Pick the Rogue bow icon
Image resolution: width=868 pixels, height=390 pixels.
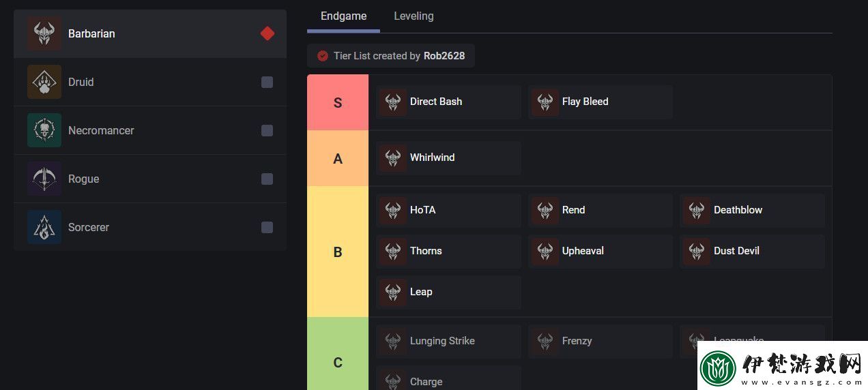pyautogui.click(x=44, y=179)
